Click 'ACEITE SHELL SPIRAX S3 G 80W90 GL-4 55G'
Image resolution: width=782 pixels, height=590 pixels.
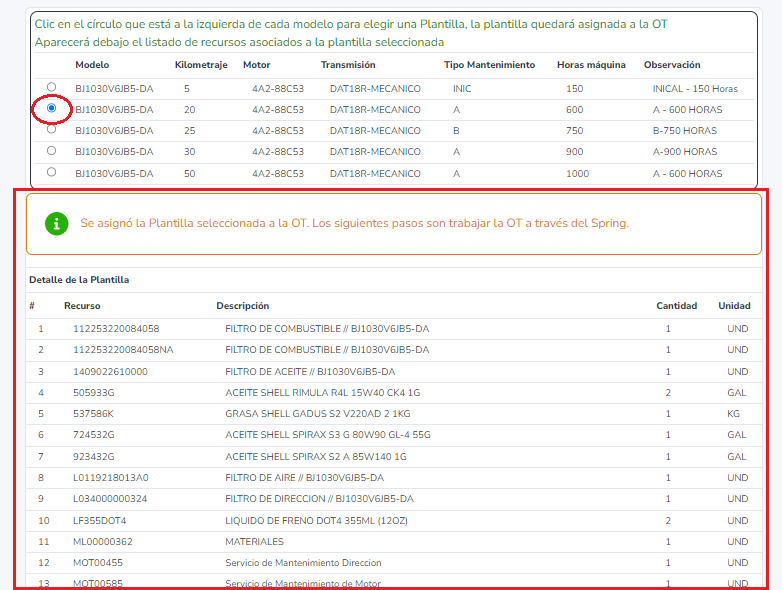[x=328, y=435]
